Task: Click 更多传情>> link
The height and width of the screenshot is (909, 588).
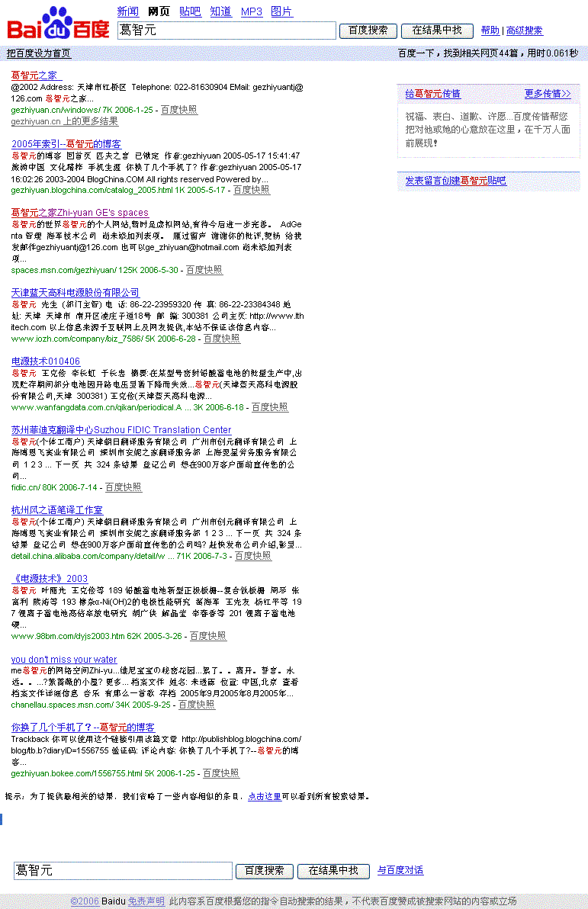Action: pos(548,94)
